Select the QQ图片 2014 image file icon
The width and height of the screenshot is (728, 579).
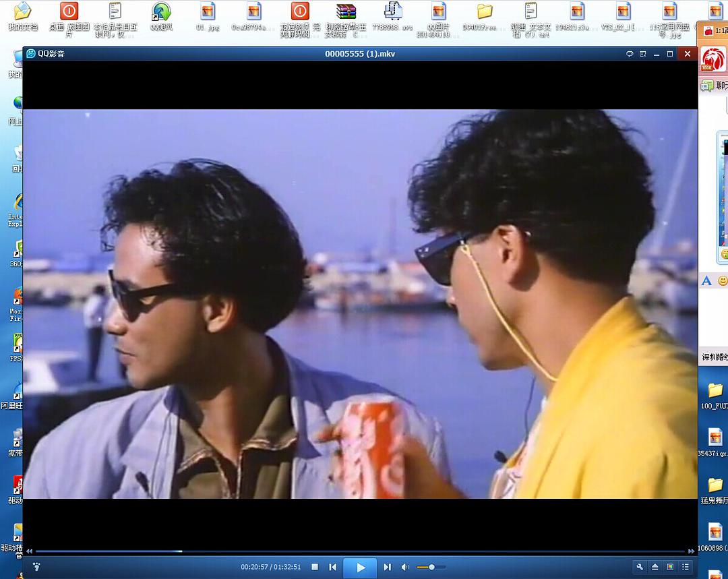pos(438,19)
